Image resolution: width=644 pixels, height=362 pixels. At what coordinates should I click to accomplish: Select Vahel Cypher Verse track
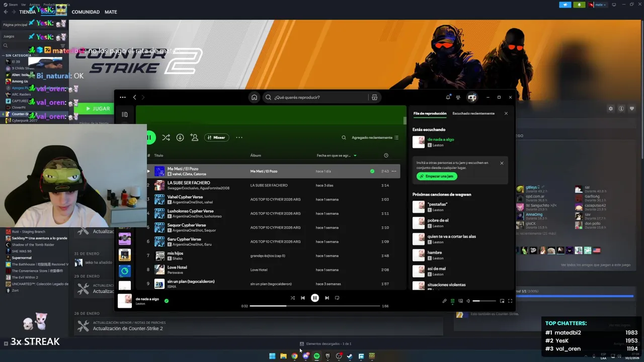[273, 200]
